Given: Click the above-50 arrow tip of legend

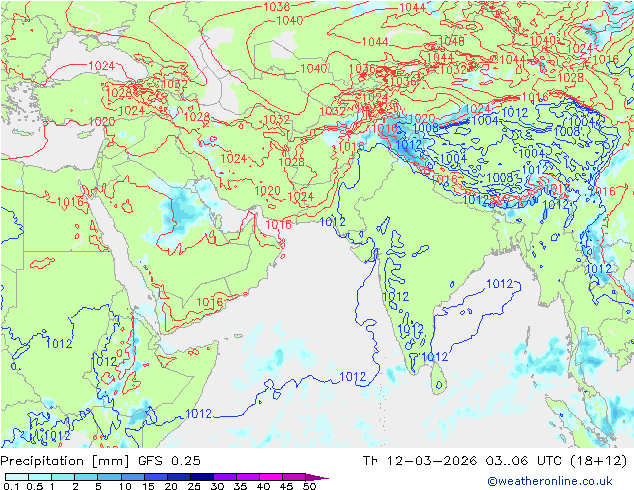Looking at the screenshot, I should point(317,477).
